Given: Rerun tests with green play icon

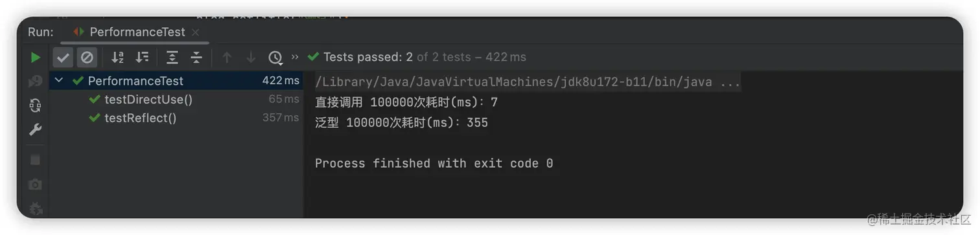Looking at the screenshot, I should (35, 58).
